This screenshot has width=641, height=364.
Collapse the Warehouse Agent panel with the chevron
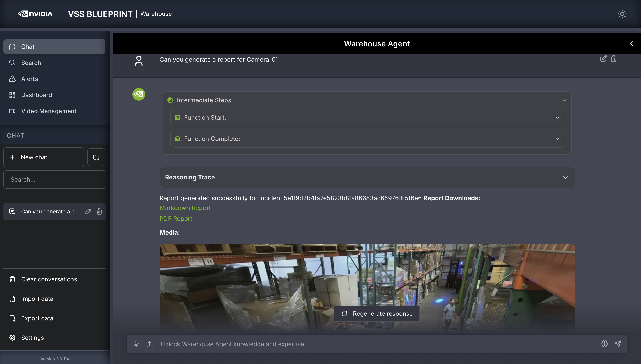coord(631,43)
